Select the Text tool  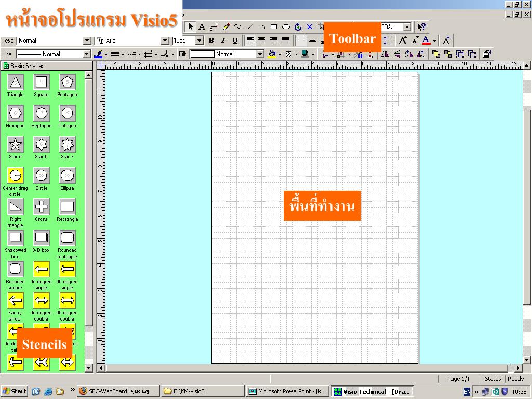click(202, 27)
